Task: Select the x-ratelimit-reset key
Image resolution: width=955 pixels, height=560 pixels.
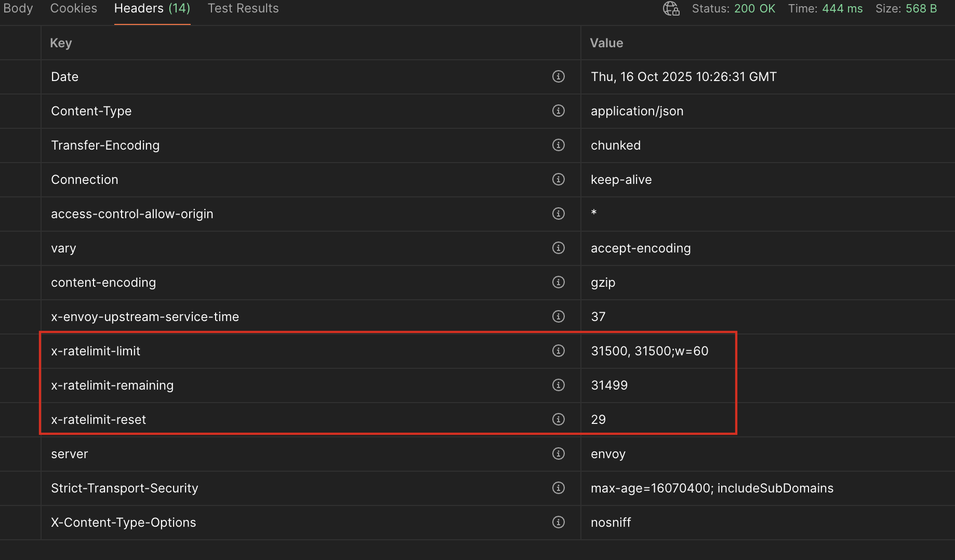Action: pos(99,420)
